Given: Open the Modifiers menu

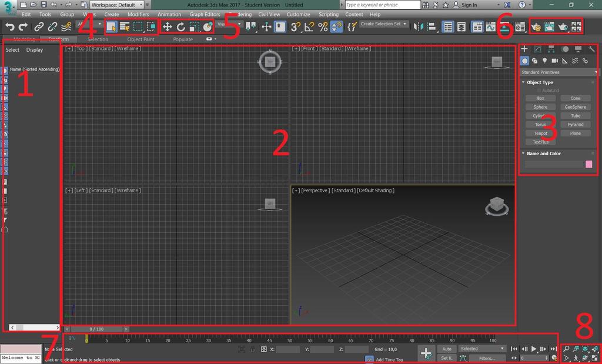Looking at the screenshot, I should [138, 14].
